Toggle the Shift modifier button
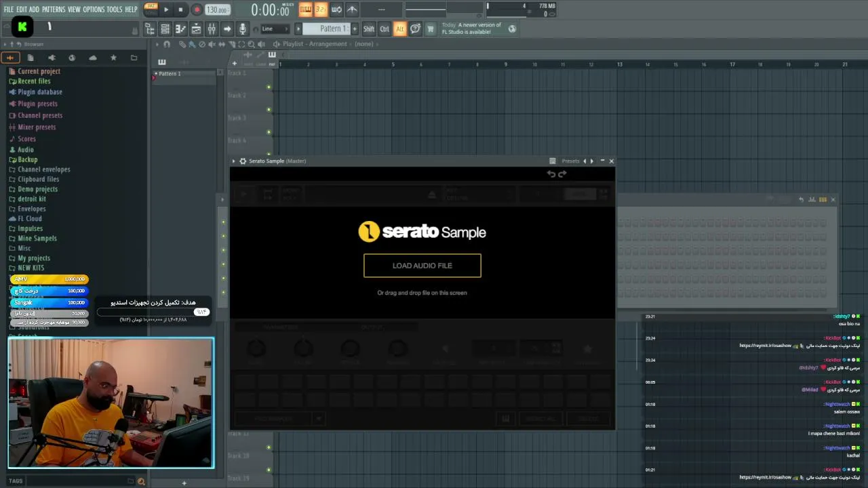Screen dimensions: 868x488 (x=369, y=28)
